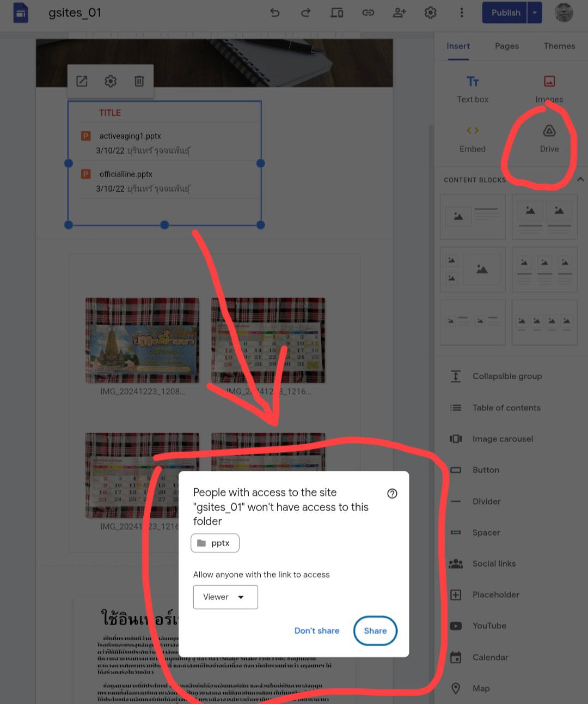Collapse the Content Blocks section
Image resolution: width=588 pixels, height=704 pixels.
tap(580, 179)
